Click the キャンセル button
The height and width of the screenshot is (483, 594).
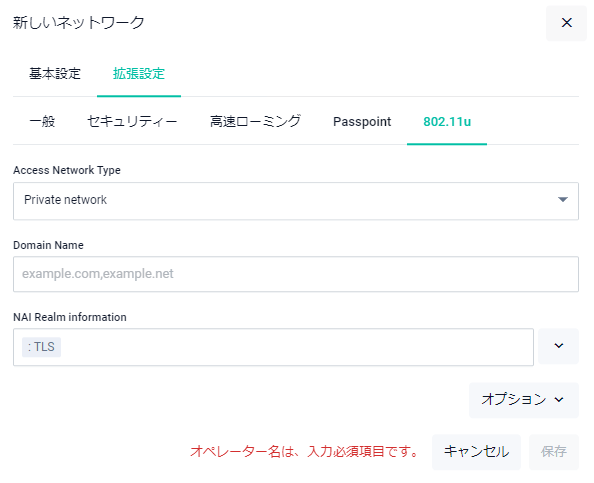click(x=476, y=452)
